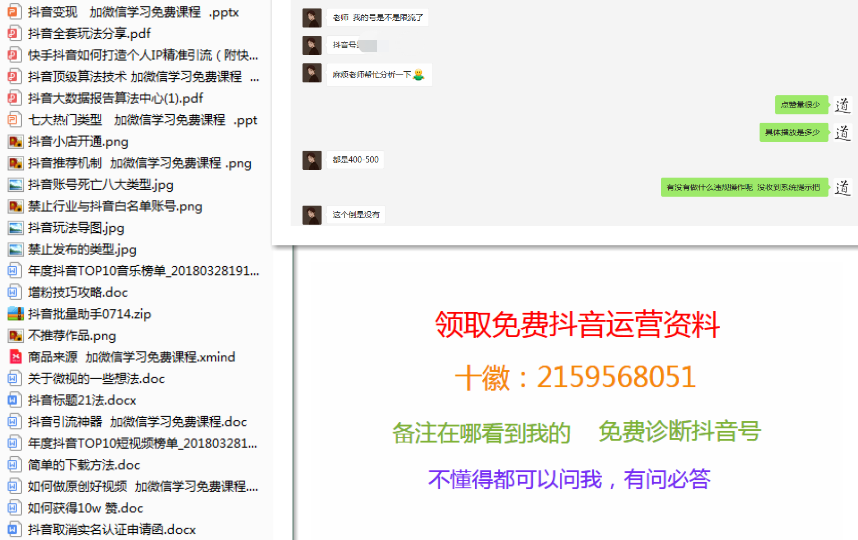Click the icon of 不推荐作品.png
Viewport: 858px width, 540px height.
(x=15, y=335)
